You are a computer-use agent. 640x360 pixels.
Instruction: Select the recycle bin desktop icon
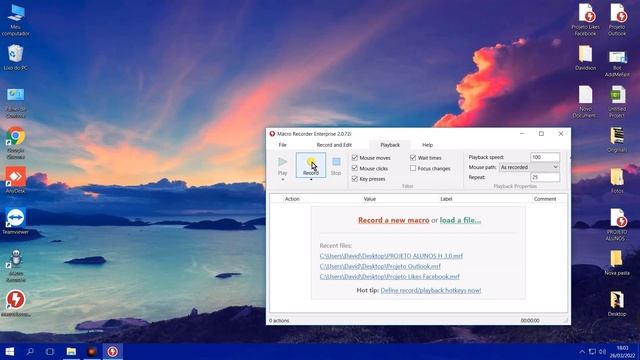coord(16,57)
